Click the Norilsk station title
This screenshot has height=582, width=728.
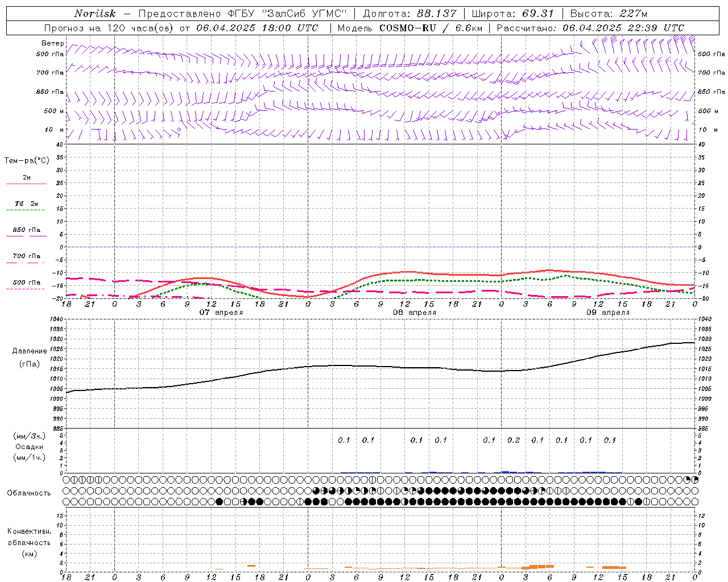[x=95, y=14]
